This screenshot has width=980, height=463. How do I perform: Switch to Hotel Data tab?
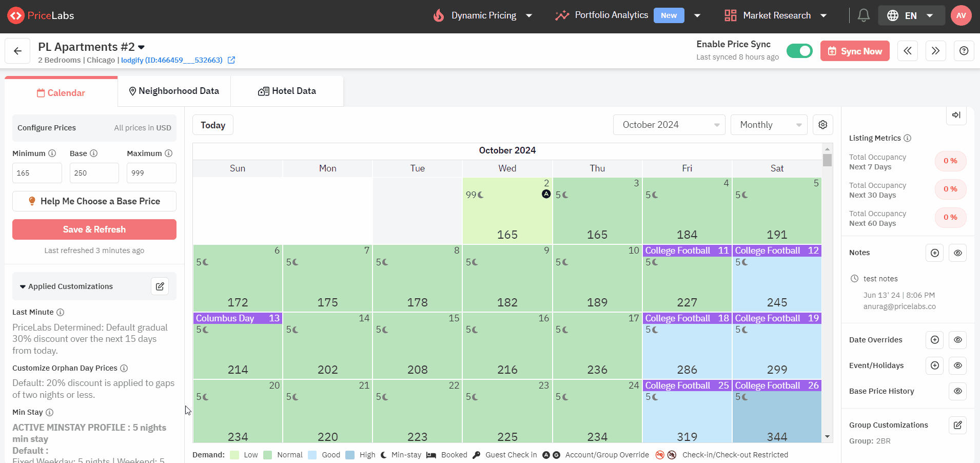point(287,91)
